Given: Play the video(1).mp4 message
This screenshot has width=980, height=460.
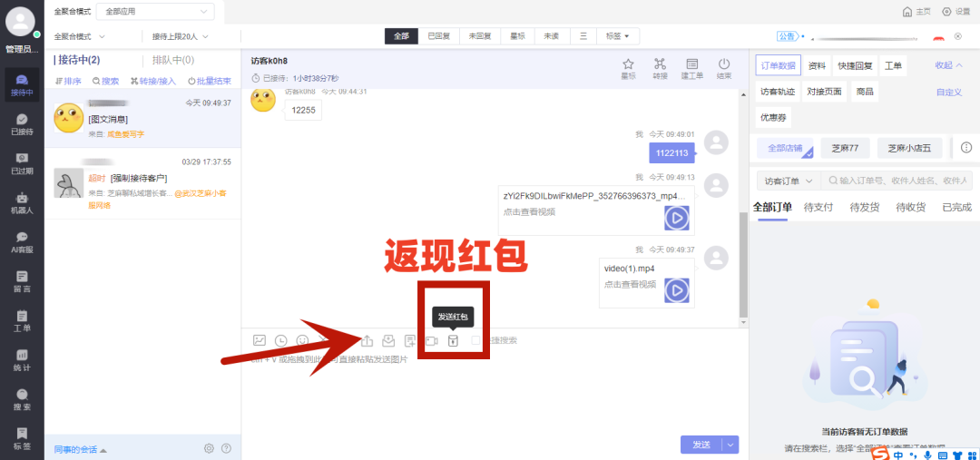Looking at the screenshot, I should (676, 290).
